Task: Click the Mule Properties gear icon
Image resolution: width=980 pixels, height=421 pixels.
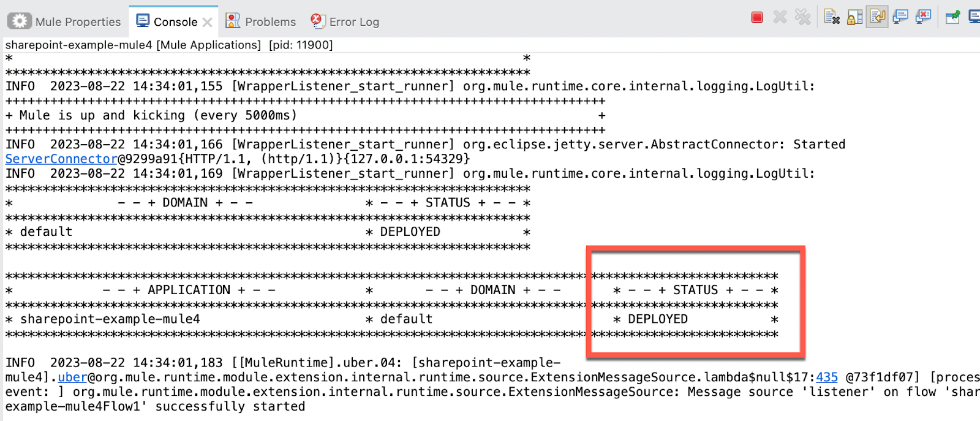Action: tap(20, 21)
